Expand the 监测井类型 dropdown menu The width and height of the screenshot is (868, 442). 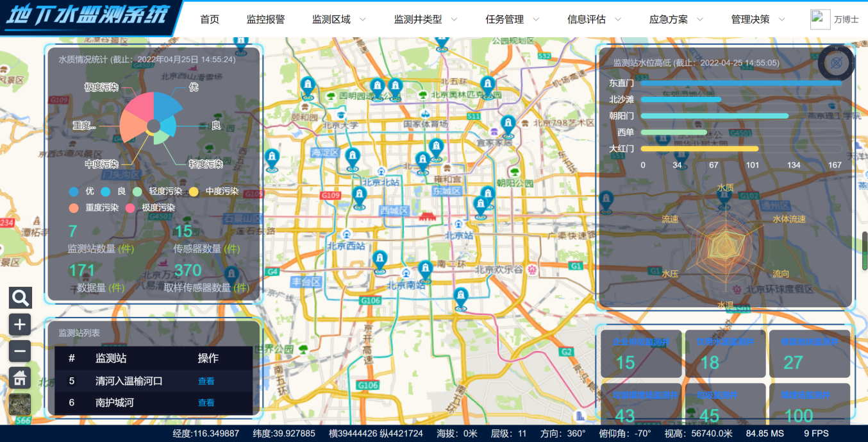coord(426,19)
